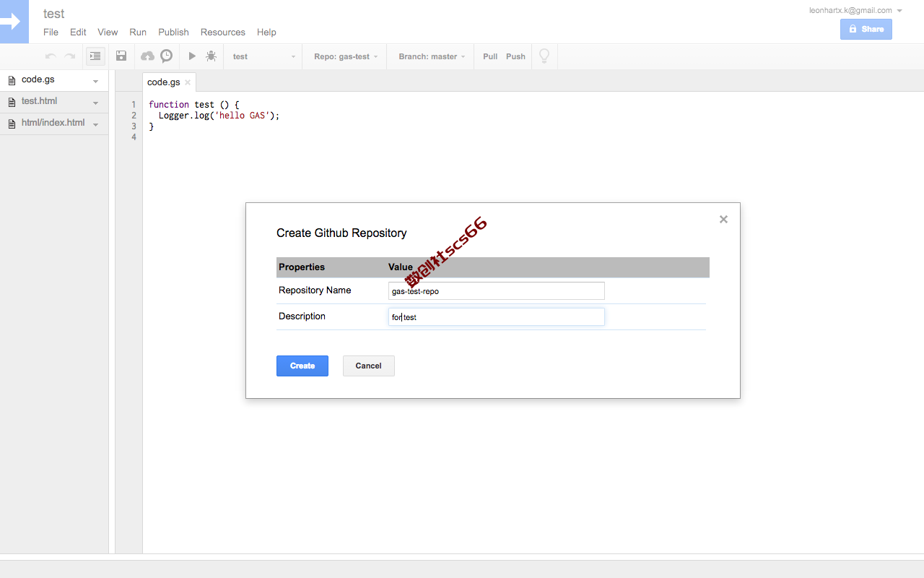
Task: Open the Repo: gas-test dropdown
Action: 346,56
